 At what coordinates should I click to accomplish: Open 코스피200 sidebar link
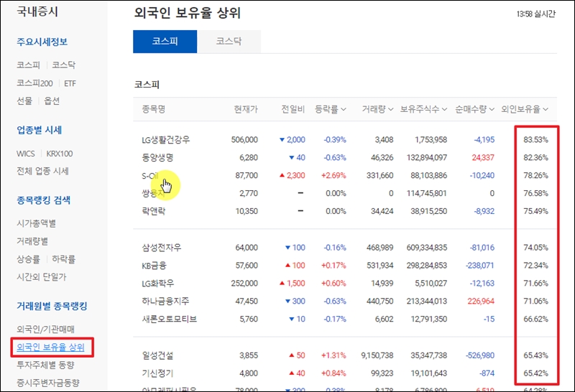(x=34, y=83)
